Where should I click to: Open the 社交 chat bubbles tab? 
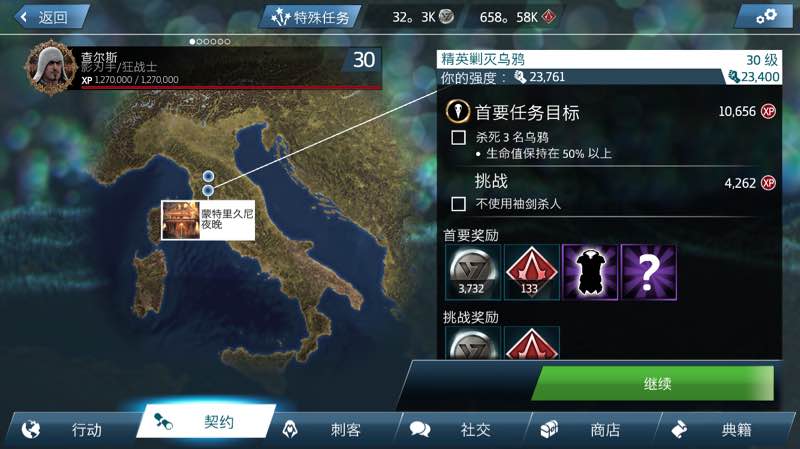(x=462, y=429)
